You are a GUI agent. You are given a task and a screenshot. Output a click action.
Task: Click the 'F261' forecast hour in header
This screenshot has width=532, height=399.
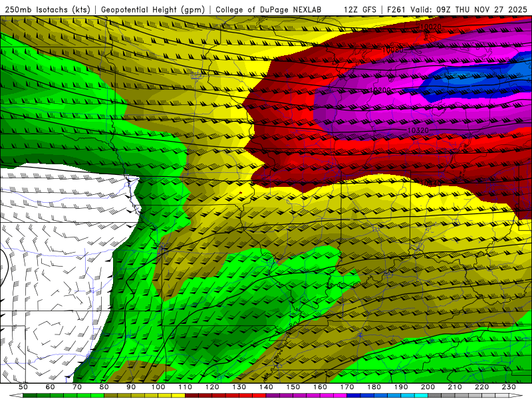(x=396, y=9)
